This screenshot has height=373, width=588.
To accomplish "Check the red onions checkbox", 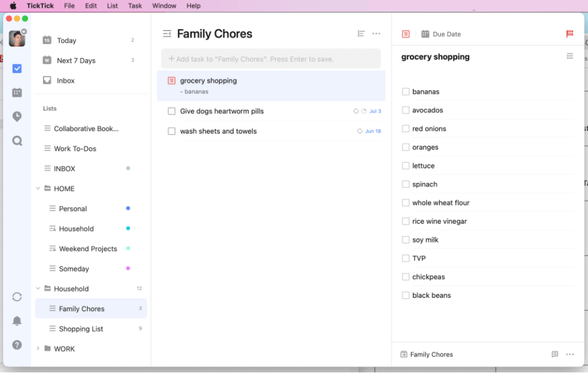I will [x=405, y=129].
